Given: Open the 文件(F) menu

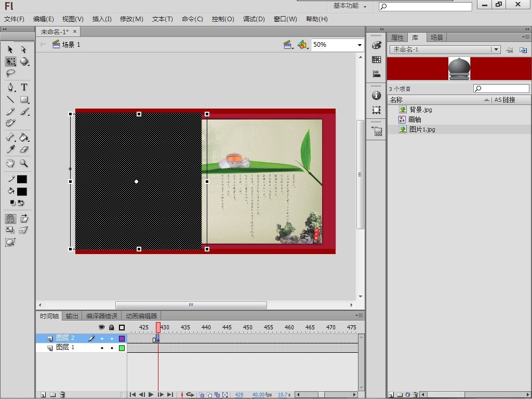Looking at the screenshot, I should (x=14, y=19).
